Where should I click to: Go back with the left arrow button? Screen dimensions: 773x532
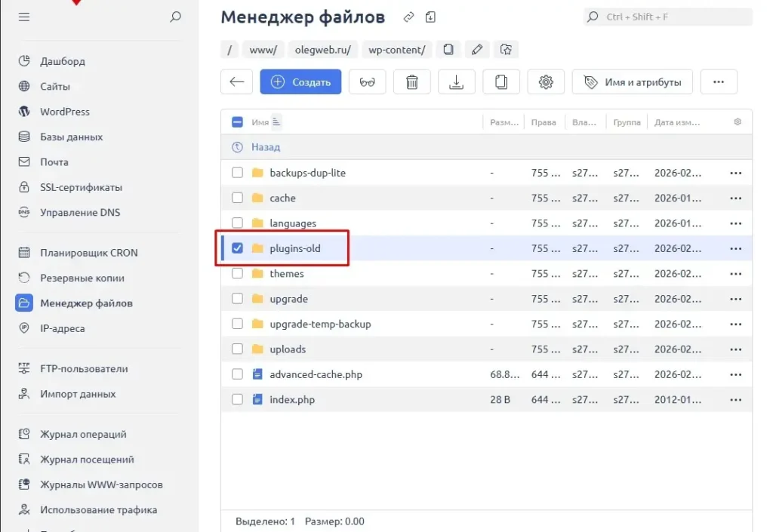[236, 81]
